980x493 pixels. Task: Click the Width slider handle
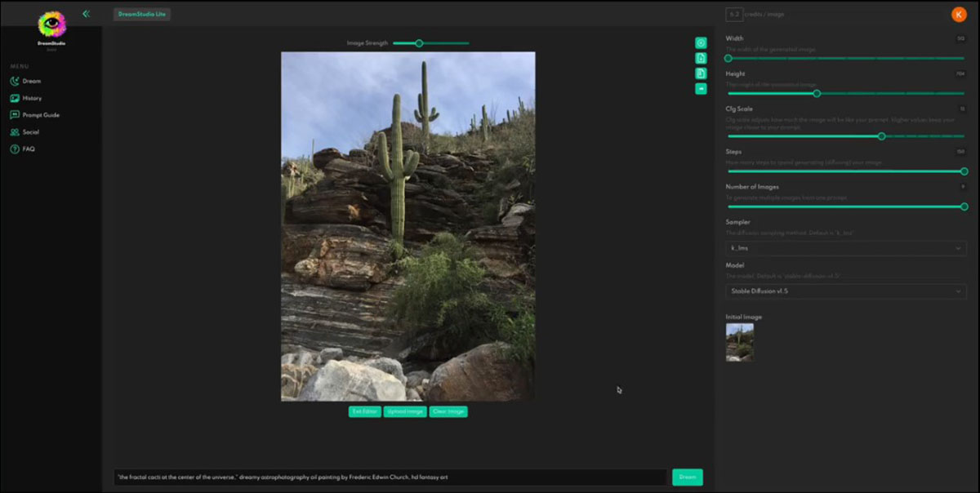(728, 58)
